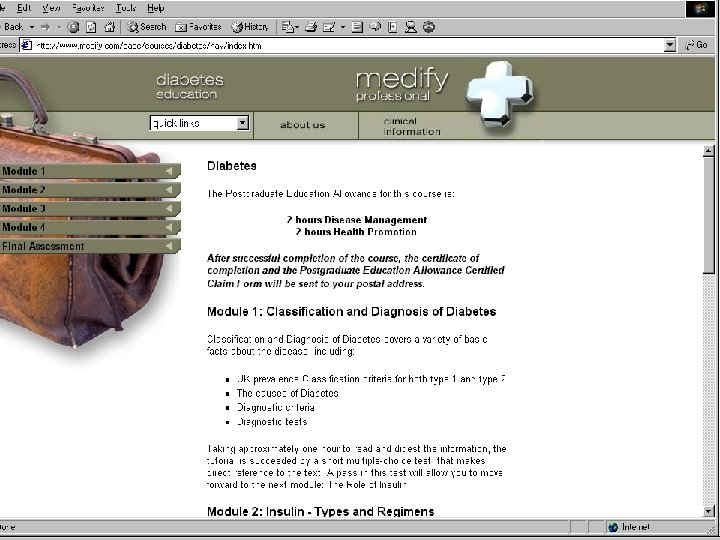
Task: Click the arrow on the Module 1 bar
Action: 169,171
